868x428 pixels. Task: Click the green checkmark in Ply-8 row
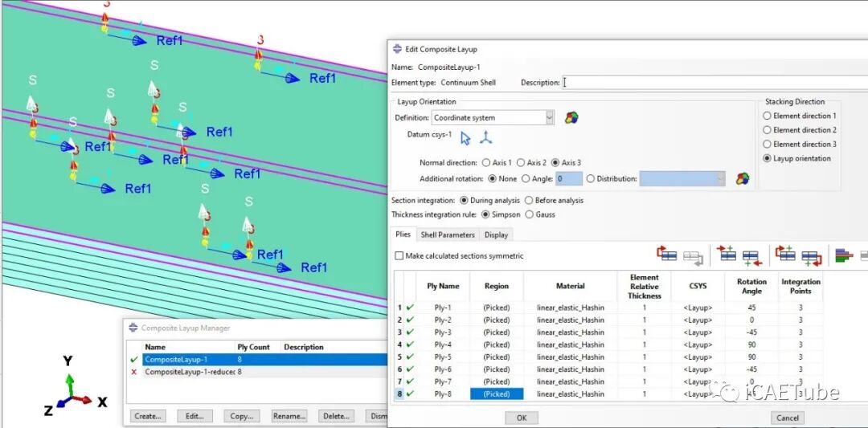coord(410,393)
